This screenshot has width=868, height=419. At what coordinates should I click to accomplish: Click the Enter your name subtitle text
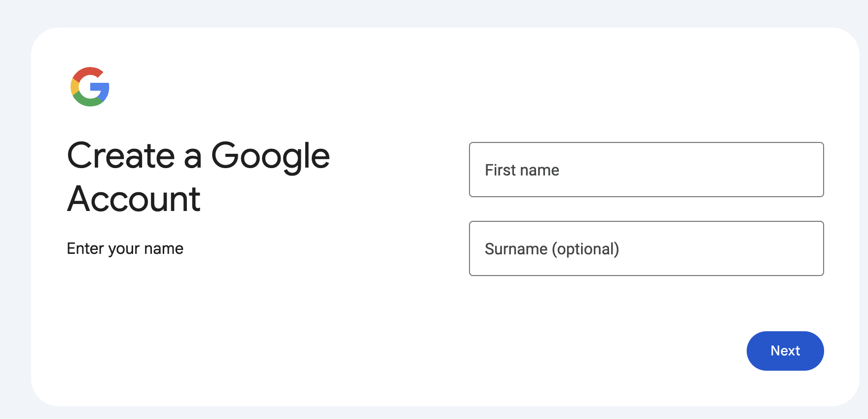coord(125,248)
